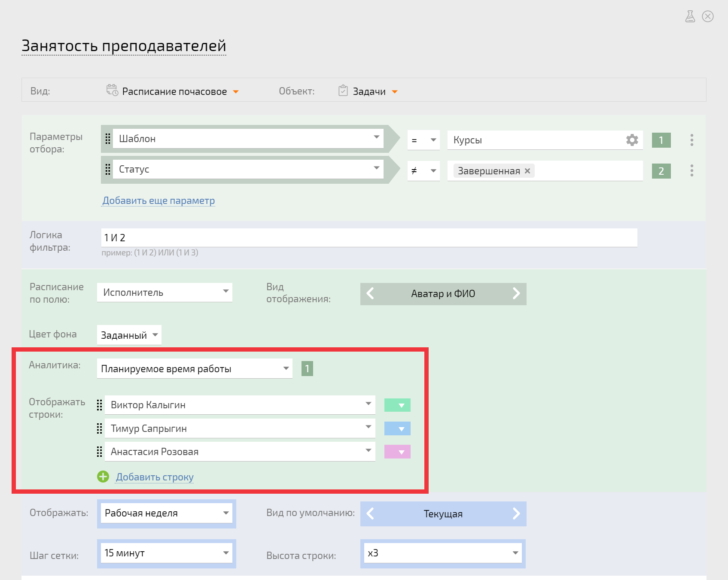This screenshot has height=580, width=728.
Task: Click drag handle for Виктор Калыгин row
Action: coord(99,405)
